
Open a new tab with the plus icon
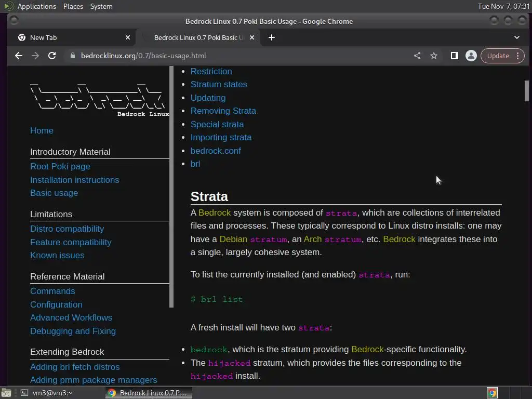(x=272, y=37)
